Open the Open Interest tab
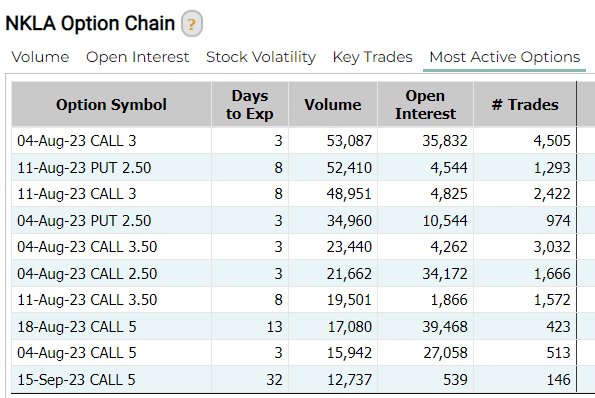This screenshot has height=398, width=595. 137,57
